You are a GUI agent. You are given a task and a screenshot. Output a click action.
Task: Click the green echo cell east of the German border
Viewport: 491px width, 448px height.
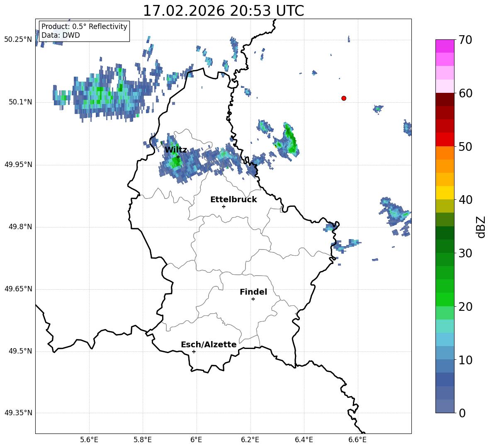pyautogui.click(x=290, y=141)
